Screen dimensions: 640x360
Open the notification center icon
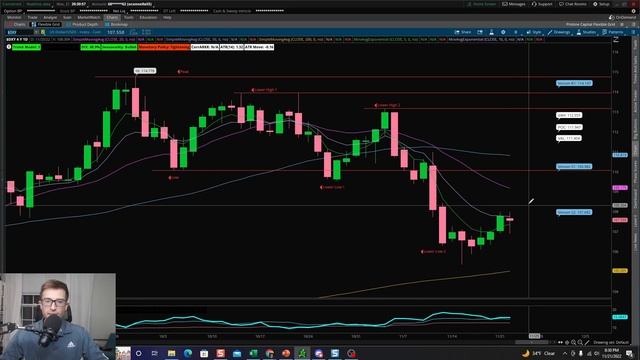coord(629,353)
